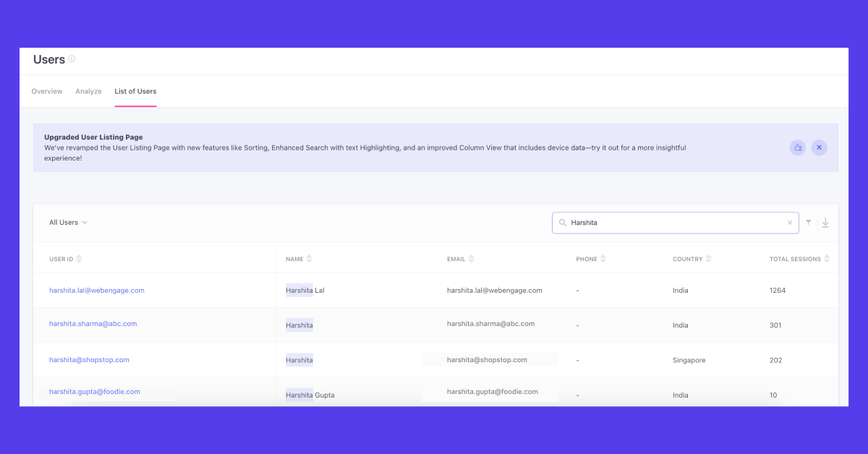Open user harshita@shopstop.com
The width and height of the screenshot is (868, 454).
[89, 360]
